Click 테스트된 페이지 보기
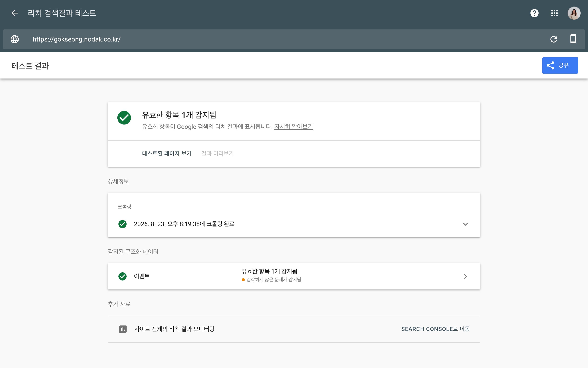This screenshot has height=368, width=588. (167, 153)
